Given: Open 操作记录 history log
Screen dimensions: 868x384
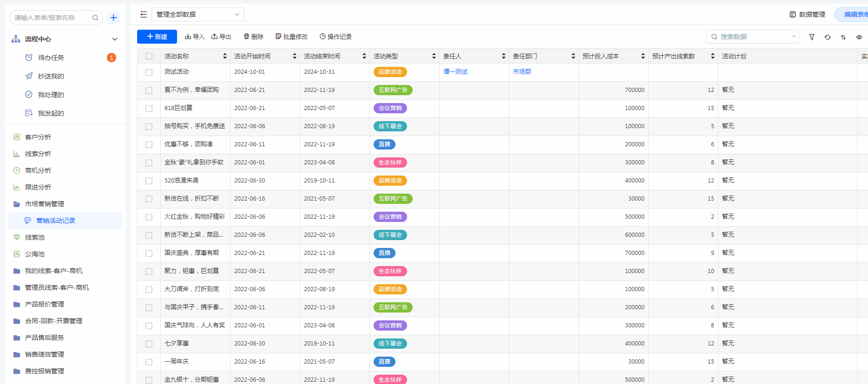Looking at the screenshot, I should (335, 37).
